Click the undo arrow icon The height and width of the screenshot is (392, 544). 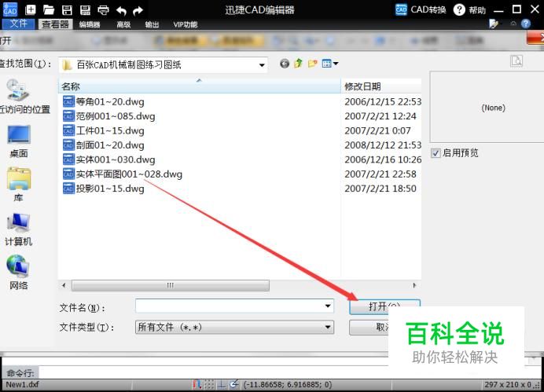click(x=121, y=11)
